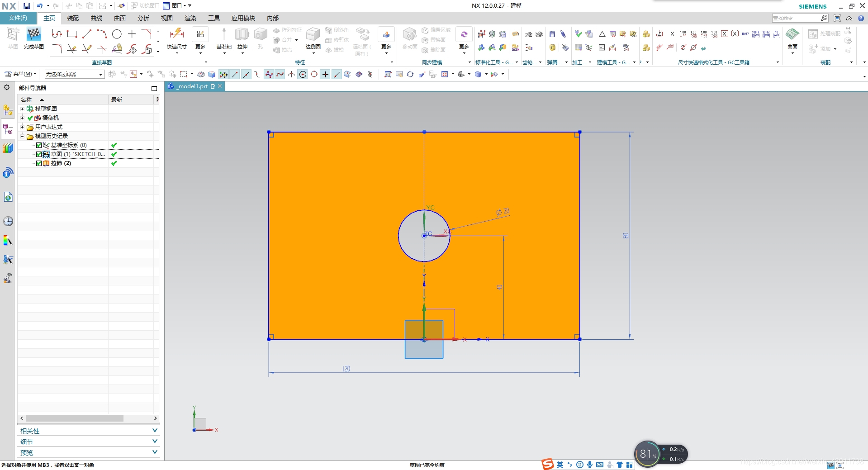Open the 文件(F) menu
The width and height of the screenshot is (868, 470).
(18, 18)
